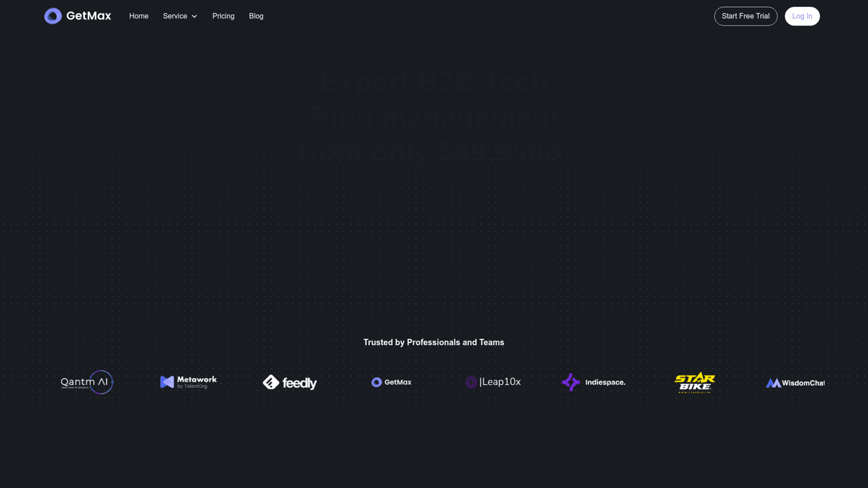Click the feedly diamond icon
The image size is (868, 488).
tap(271, 382)
